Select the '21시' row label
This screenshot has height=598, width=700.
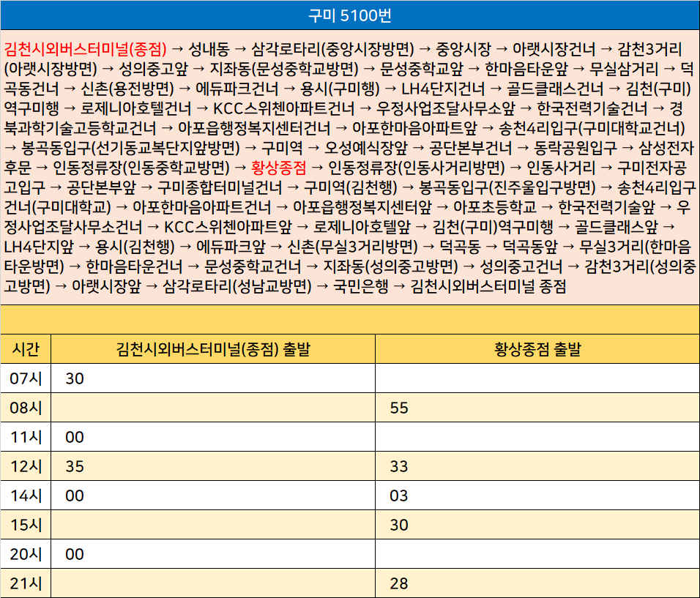tap(26, 583)
